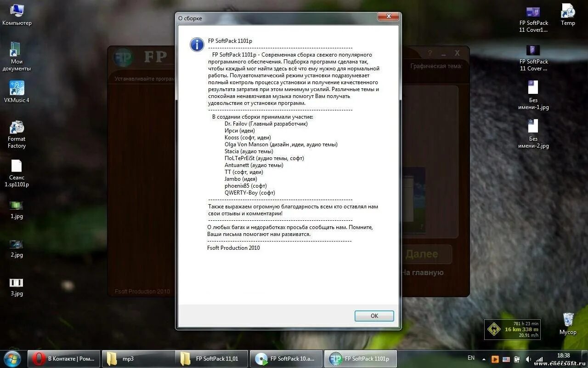Click the volume speaker tray icon
This screenshot has height=368, width=588.
[x=528, y=359]
